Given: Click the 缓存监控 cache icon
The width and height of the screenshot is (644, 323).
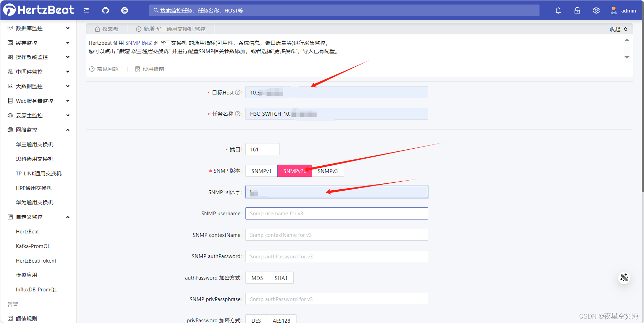Looking at the screenshot, I should point(10,43).
